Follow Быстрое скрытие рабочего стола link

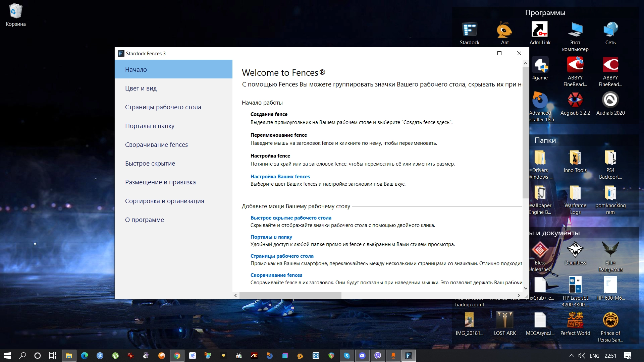291,218
